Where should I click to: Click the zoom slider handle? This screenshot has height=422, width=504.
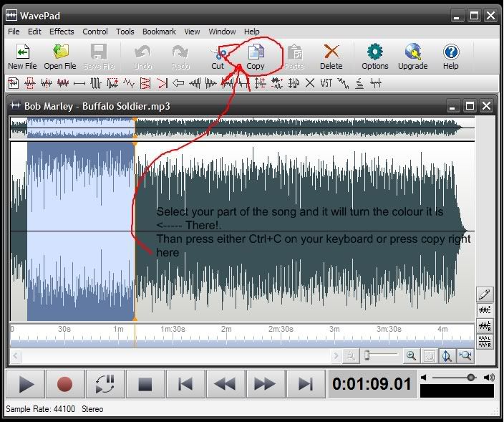click(367, 355)
